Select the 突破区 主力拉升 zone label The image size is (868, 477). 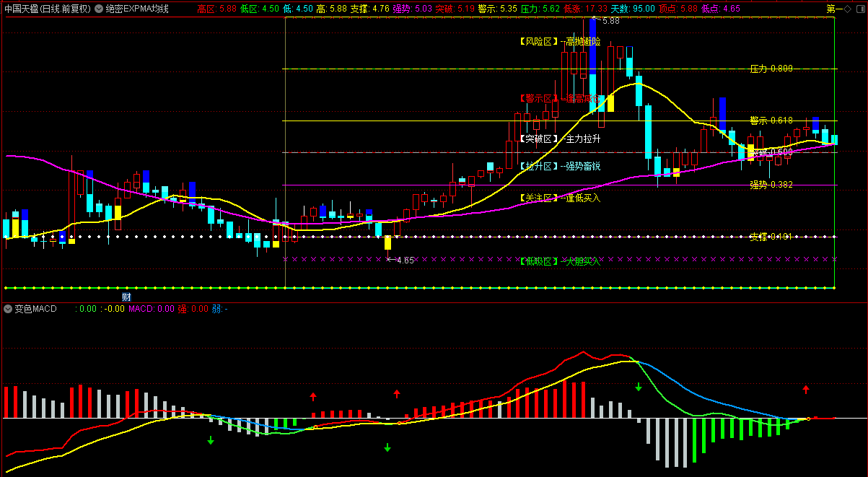(559, 139)
